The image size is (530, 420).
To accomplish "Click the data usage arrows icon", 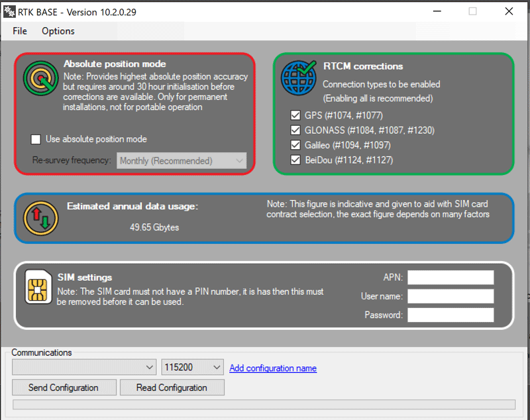I will pyautogui.click(x=41, y=217).
